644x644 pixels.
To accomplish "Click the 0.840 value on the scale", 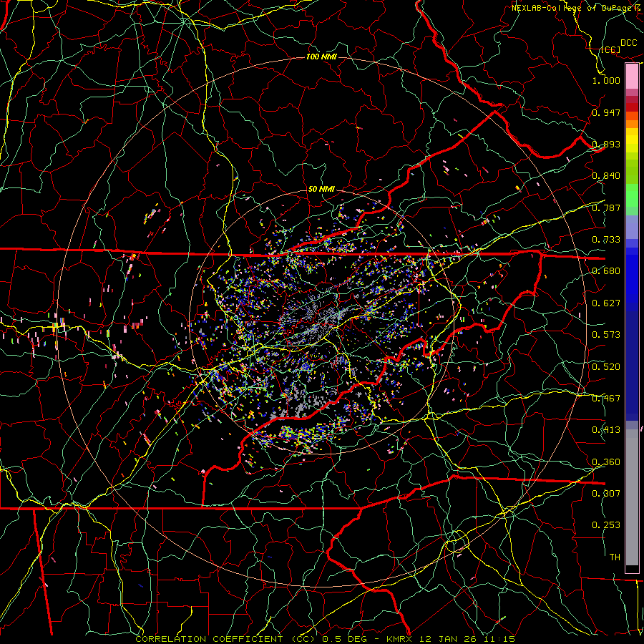I will (x=606, y=176).
